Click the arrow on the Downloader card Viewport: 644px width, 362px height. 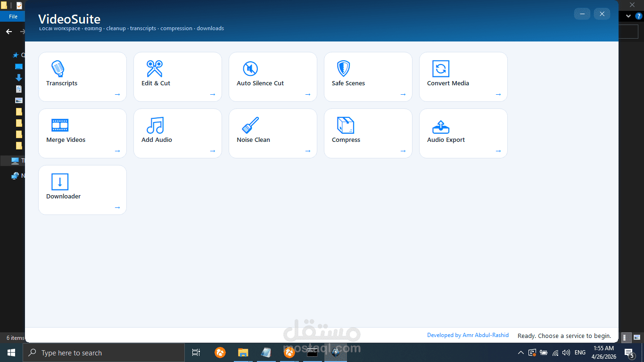point(117,207)
